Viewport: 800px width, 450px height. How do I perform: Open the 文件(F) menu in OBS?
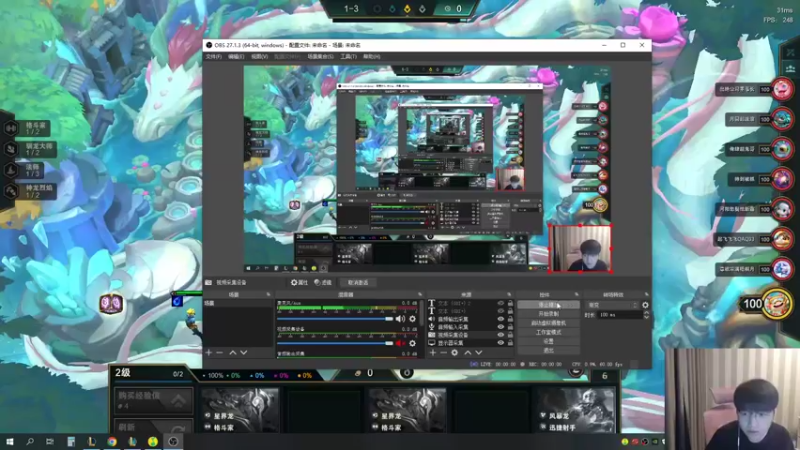[x=213, y=57]
